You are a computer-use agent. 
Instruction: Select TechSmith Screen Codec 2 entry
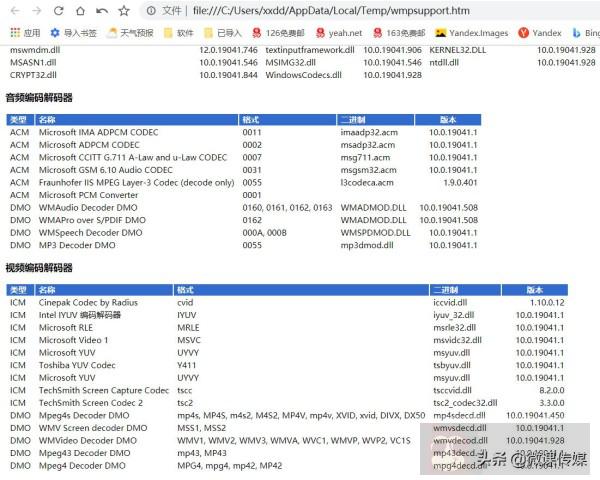[x=91, y=403]
